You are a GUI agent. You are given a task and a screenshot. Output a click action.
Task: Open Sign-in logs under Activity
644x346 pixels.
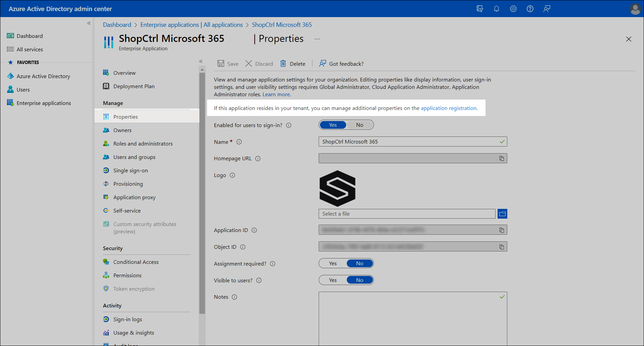pos(127,319)
